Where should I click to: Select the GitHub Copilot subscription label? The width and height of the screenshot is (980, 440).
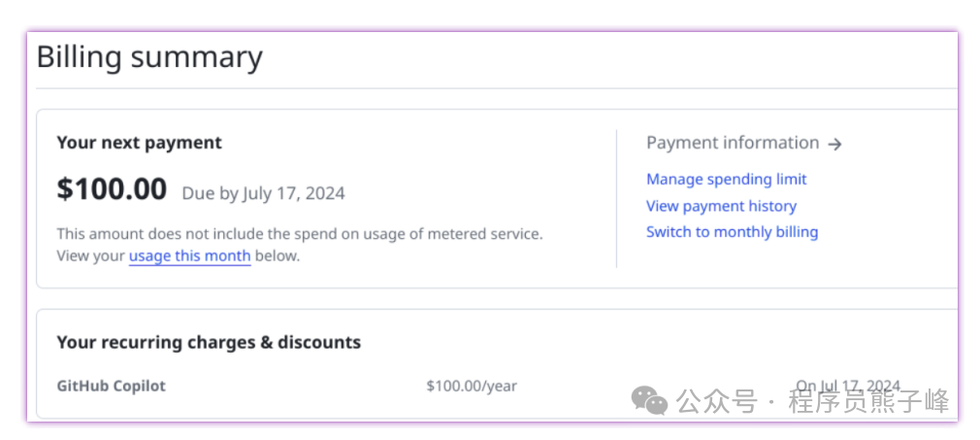click(111, 386)
